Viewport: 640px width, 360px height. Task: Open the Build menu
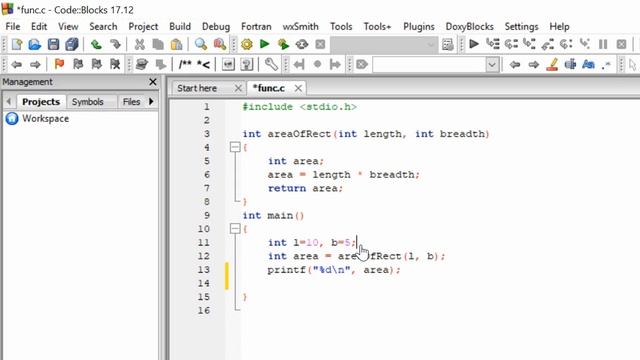click(180, 27)
